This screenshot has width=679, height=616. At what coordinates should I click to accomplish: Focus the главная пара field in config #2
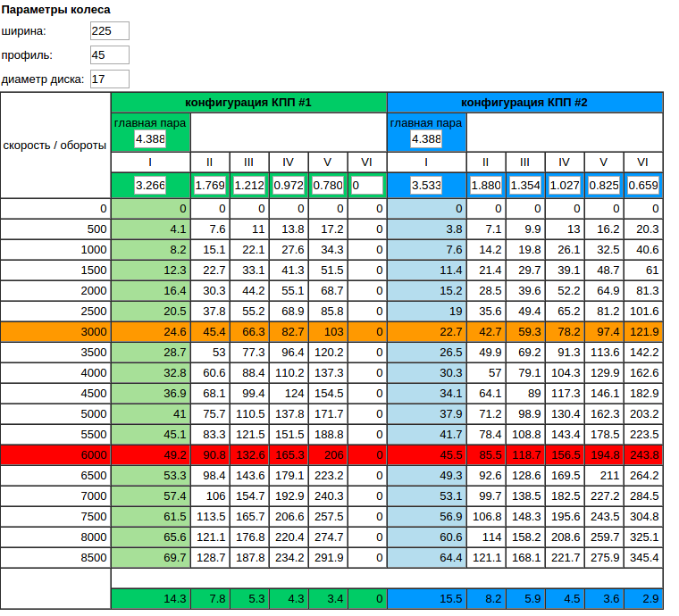pyautogui.click(x=426, y=139)
